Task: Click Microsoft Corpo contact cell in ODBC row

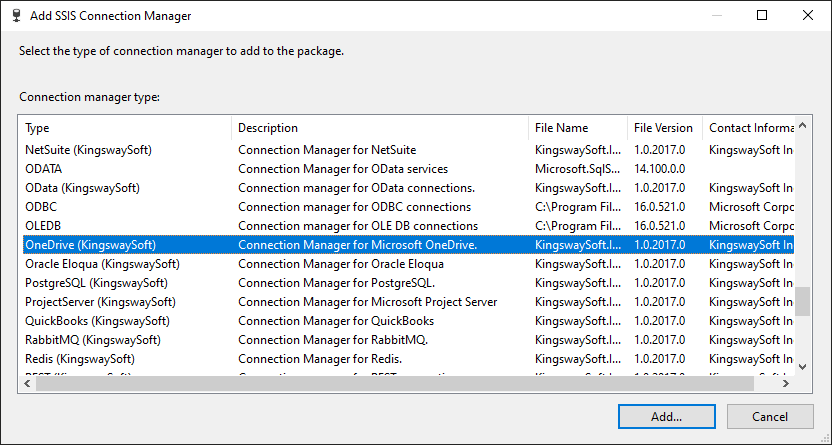Action: pos(751,207)
